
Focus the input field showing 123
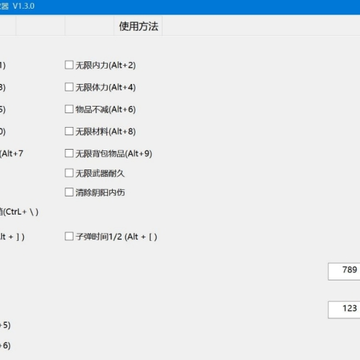coord(344,310)
